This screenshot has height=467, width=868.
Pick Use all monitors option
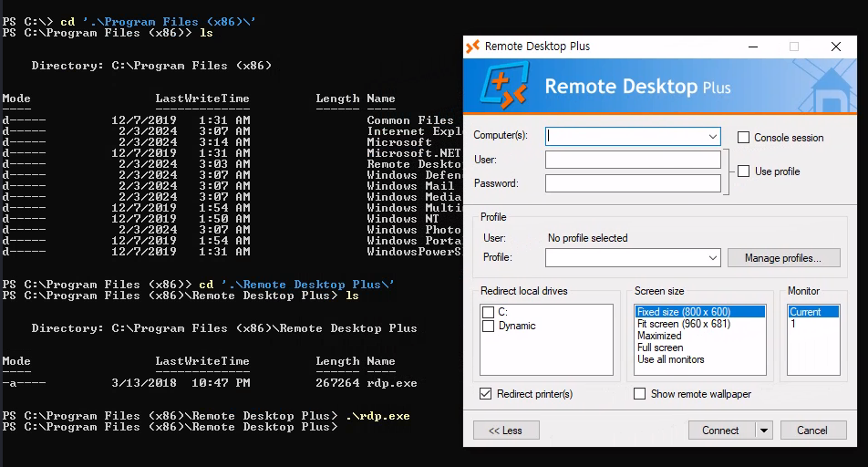pyautogui.click(x=671, y=359)
